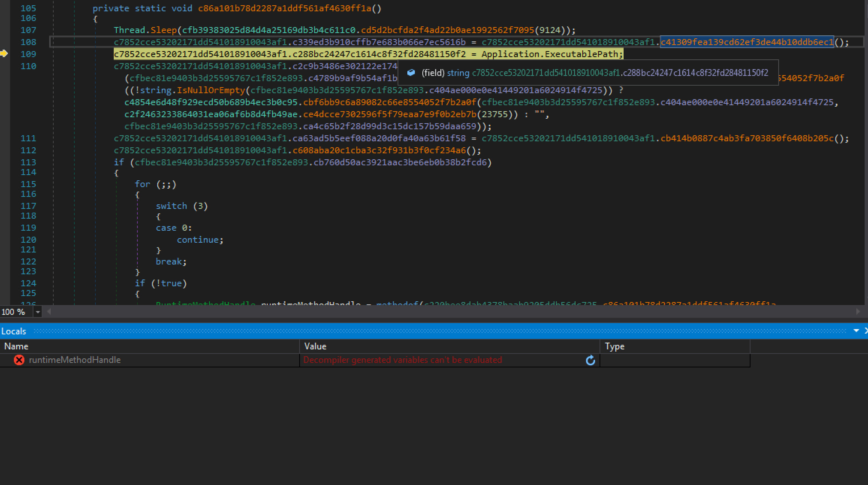Click field c288bc24247c1614c8f32fd28481150f2 on line 109

coord(379,54)
